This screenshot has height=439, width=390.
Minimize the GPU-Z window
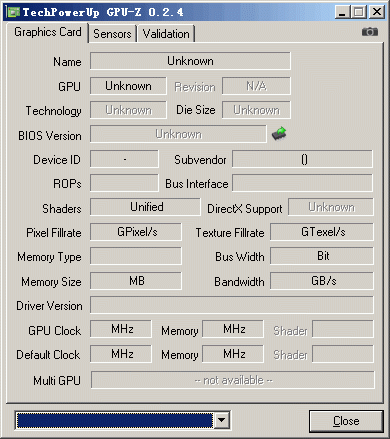coord(342,12)
